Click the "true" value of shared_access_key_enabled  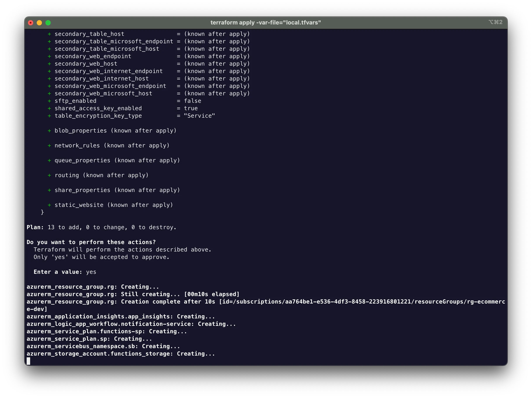[x=191, y=108]
